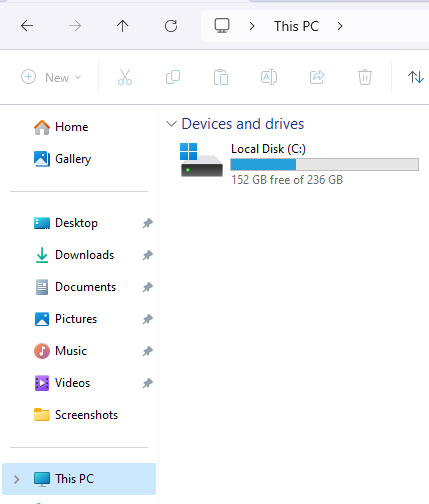Toggle the pin beside Downloads
Image resolution: width=429 pixels, height=504 pixels.
[x=148, y=255]
